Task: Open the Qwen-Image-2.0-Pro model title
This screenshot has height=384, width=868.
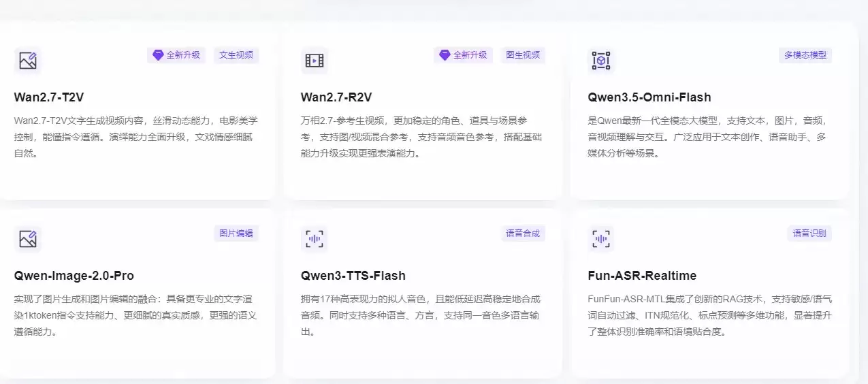Action: click(74, 276)
